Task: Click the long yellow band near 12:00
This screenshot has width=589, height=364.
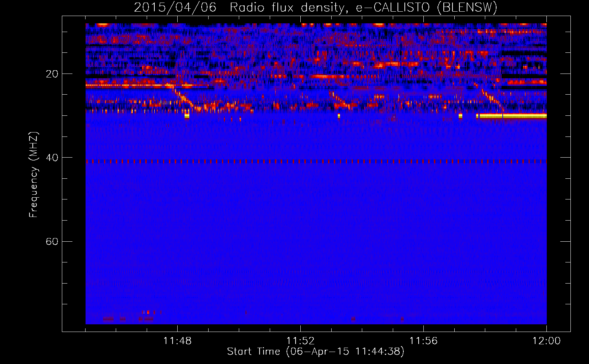Action: point(513,116)
